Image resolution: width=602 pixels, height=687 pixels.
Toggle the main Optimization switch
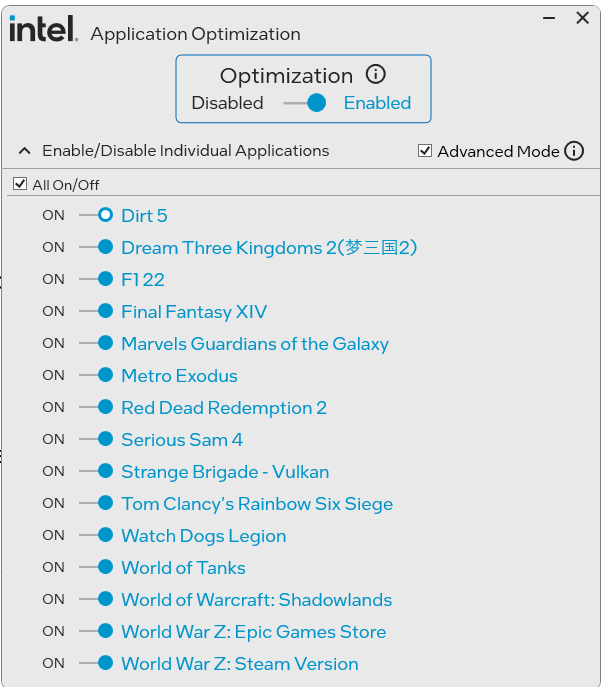coord(305,103)
